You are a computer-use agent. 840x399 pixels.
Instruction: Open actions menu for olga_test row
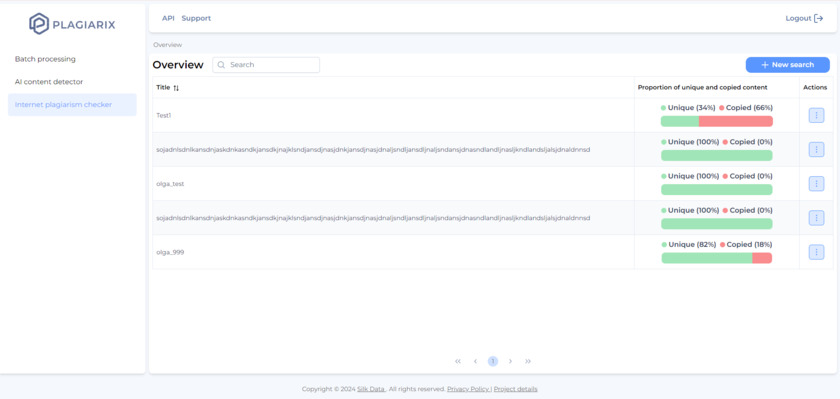click(816, 184)
